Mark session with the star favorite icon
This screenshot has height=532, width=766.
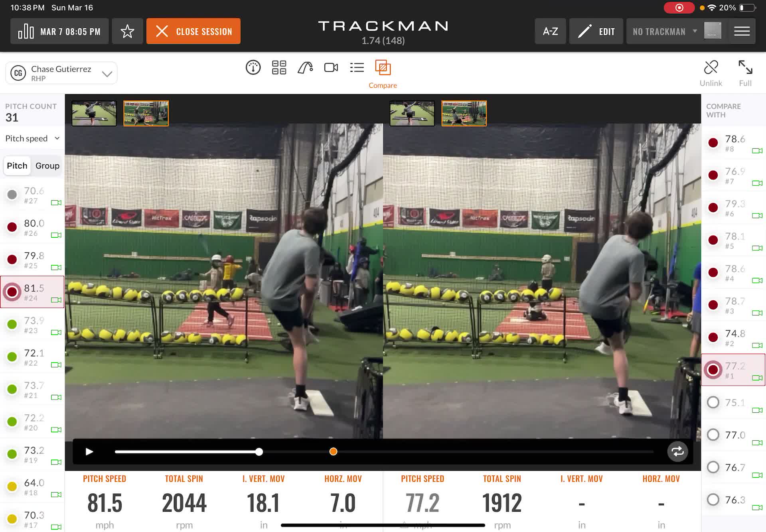(127, 31)
